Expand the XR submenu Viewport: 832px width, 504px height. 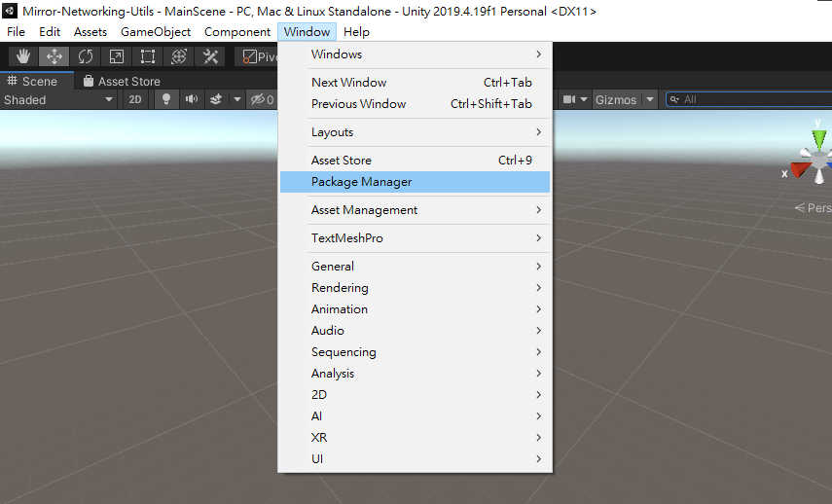coord(415,437)
